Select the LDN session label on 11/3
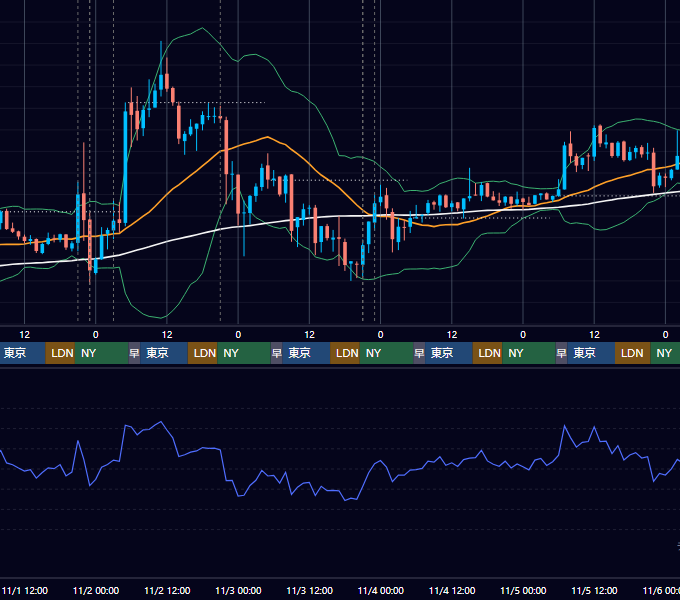The height and width of the screenshot is (600, 680). pos(347,353)
